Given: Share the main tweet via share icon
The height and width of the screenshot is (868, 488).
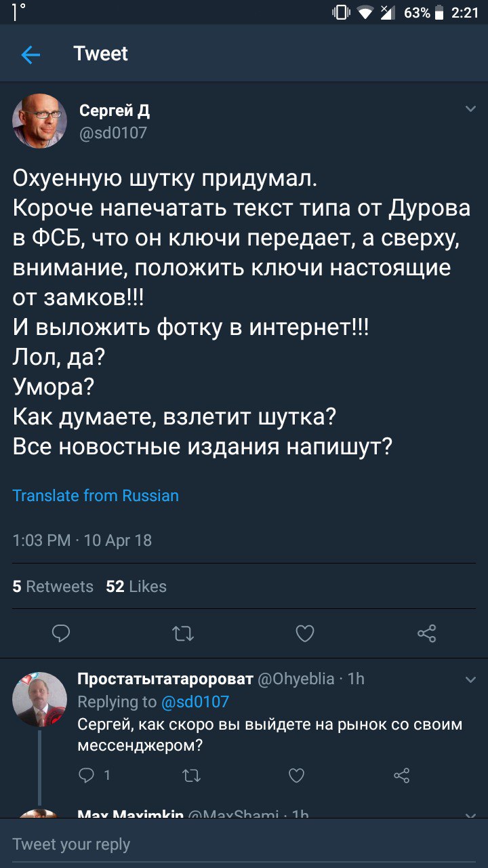Looking at the screenshot, I should click(x=427, y=633).
